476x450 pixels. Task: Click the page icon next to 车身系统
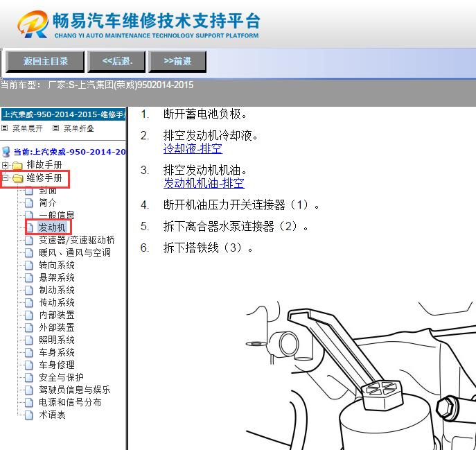[x=29, y=352]
